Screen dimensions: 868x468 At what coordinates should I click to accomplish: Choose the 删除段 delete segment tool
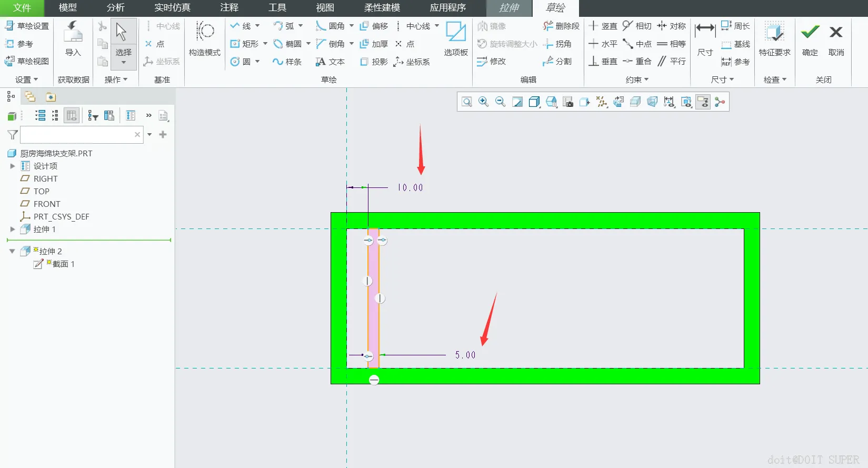click(x=561, y=26)
